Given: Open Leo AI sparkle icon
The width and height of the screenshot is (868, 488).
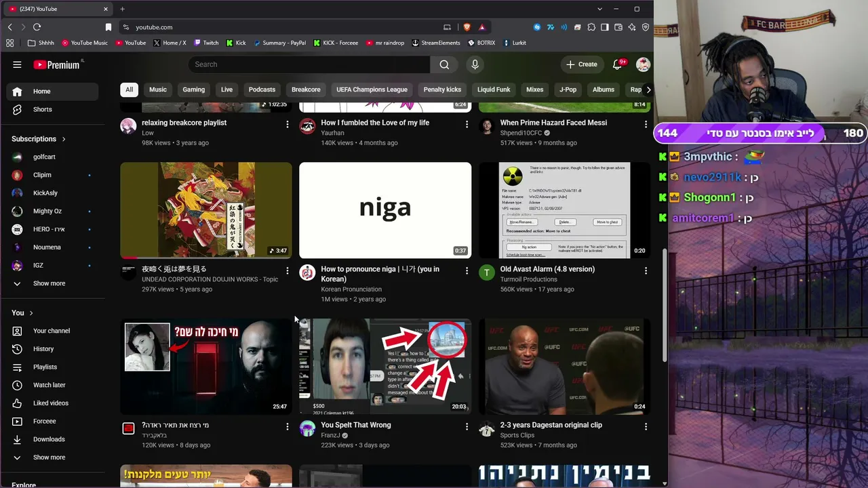Looking at the screenshot, I should [632, 27].
